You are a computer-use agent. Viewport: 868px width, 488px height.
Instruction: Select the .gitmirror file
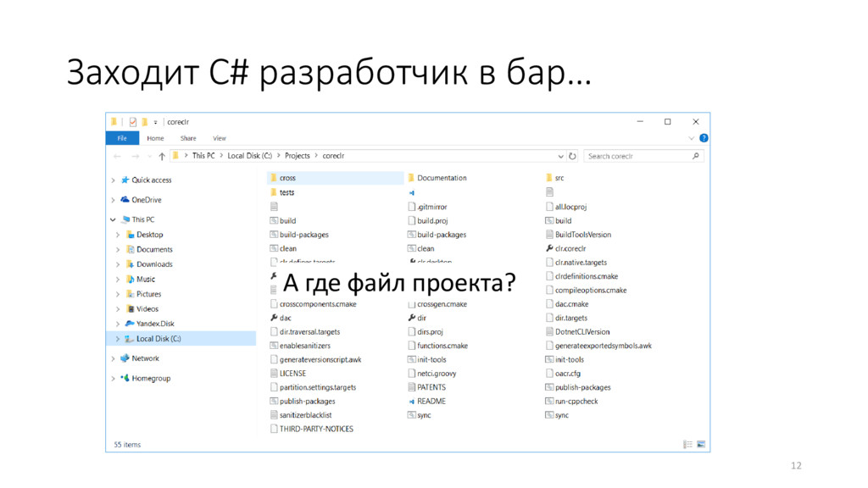(x=431, y=207)
